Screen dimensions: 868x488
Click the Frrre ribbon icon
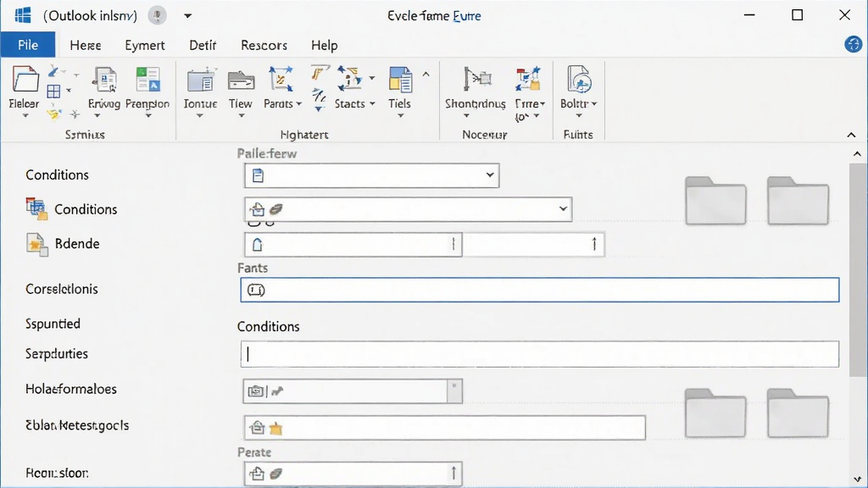527,80
